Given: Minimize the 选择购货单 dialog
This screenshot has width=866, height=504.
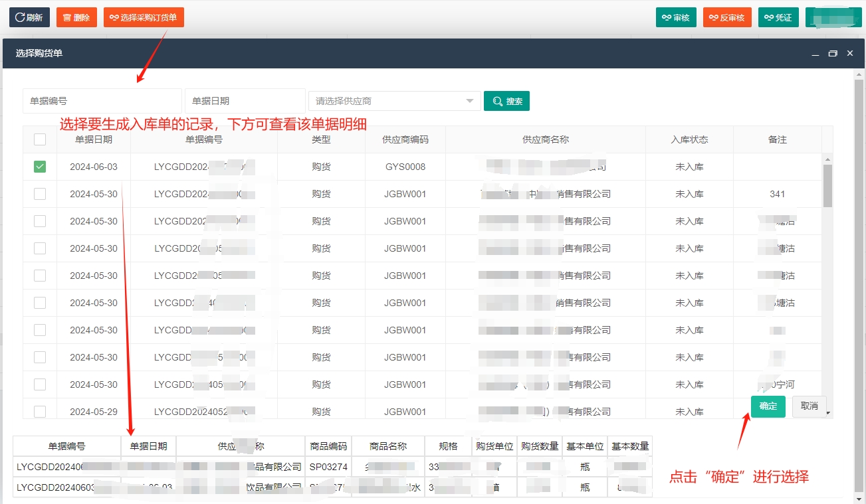Looking at the screenshot, I should (x=815, y=54).
